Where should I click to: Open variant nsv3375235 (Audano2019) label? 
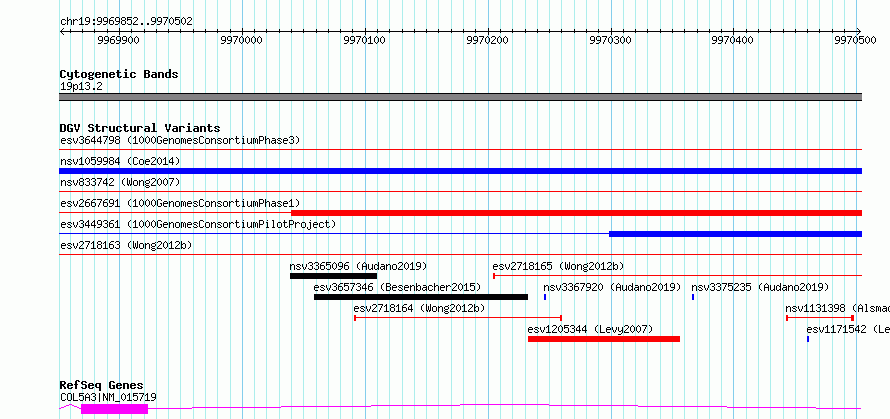(760, 287)
